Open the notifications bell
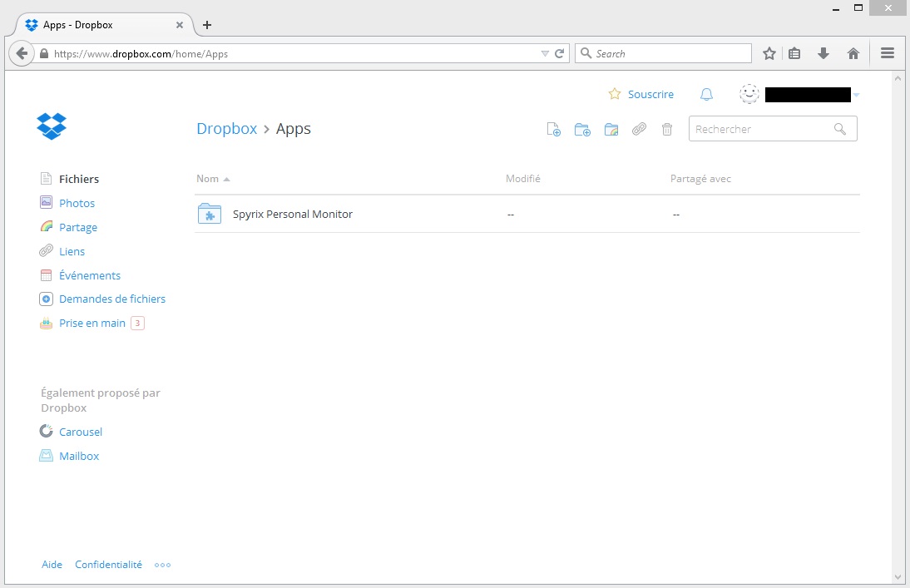Viewport: 910px width, 588px height. click(x=706, y=94)
